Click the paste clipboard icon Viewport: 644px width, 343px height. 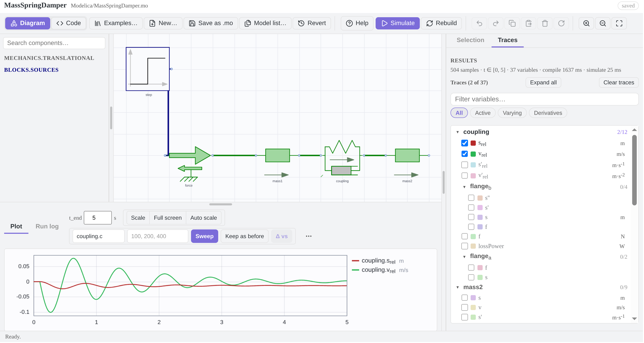pyautogui.click(x=528, y=23)
